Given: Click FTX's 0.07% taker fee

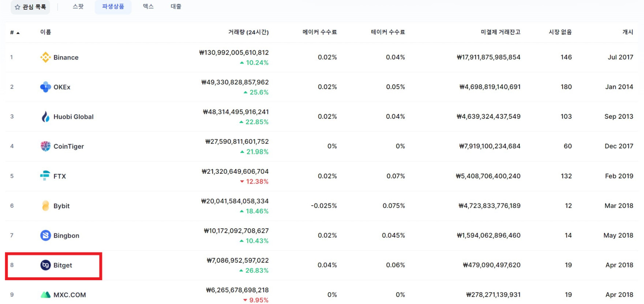Looking at the screenshot, I should point(396,176).
